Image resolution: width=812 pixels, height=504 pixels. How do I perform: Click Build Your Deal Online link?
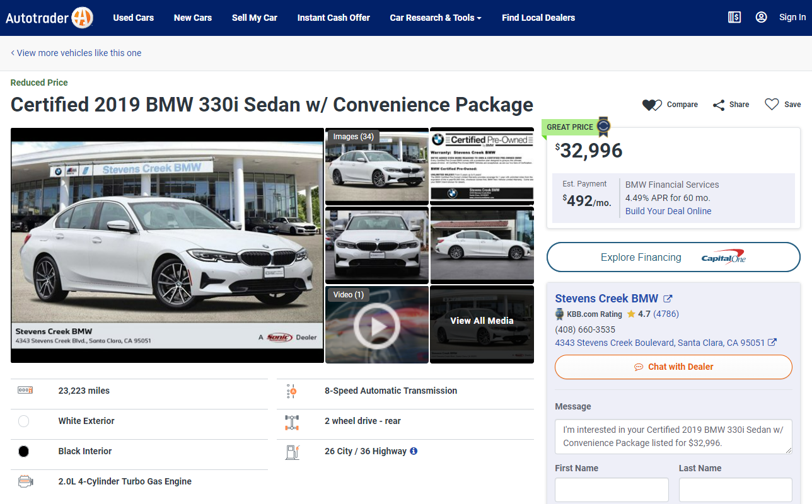(x=668, y=211)
